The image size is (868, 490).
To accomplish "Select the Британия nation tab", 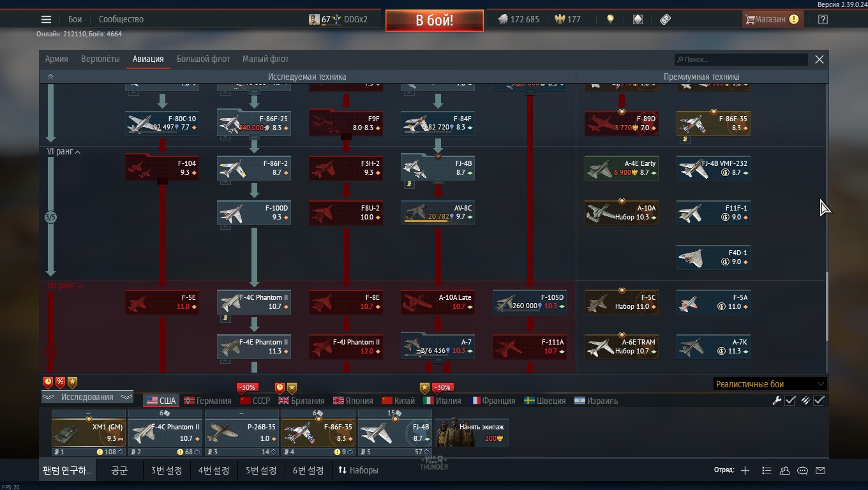I will [x=301, y=401].
